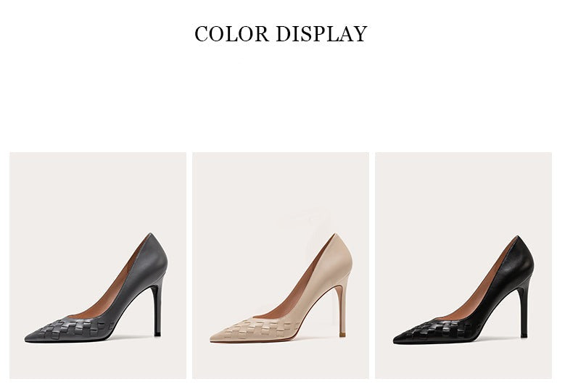Viewport: 565px width, 392px height.
Task: Click the black shoe's stiletto heel
Action: point(524,310)
